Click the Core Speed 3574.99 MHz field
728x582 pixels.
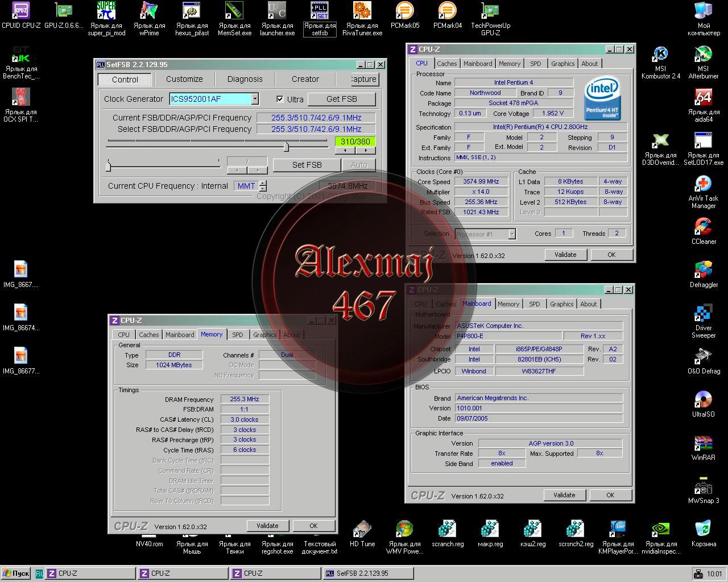pos(481,182)
